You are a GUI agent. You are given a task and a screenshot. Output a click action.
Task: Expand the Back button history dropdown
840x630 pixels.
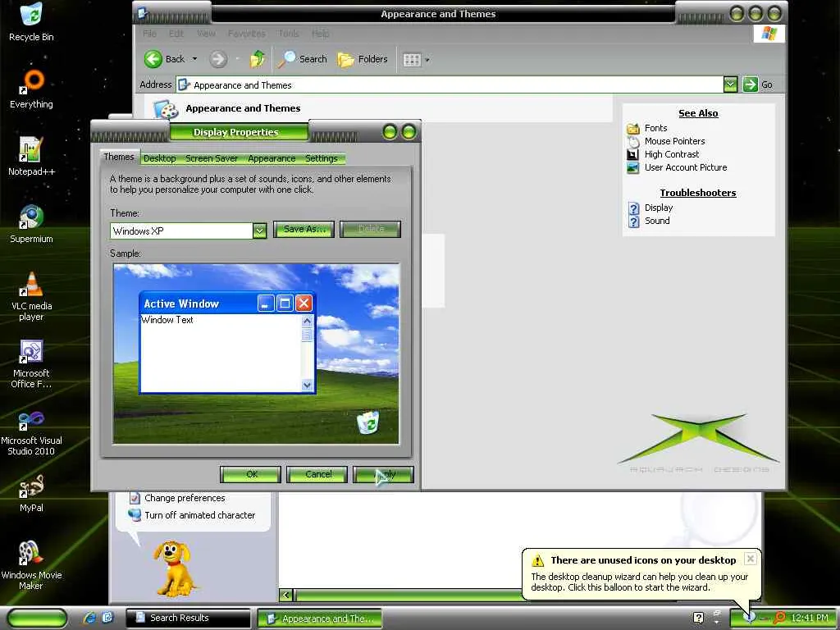coord(194,59)
